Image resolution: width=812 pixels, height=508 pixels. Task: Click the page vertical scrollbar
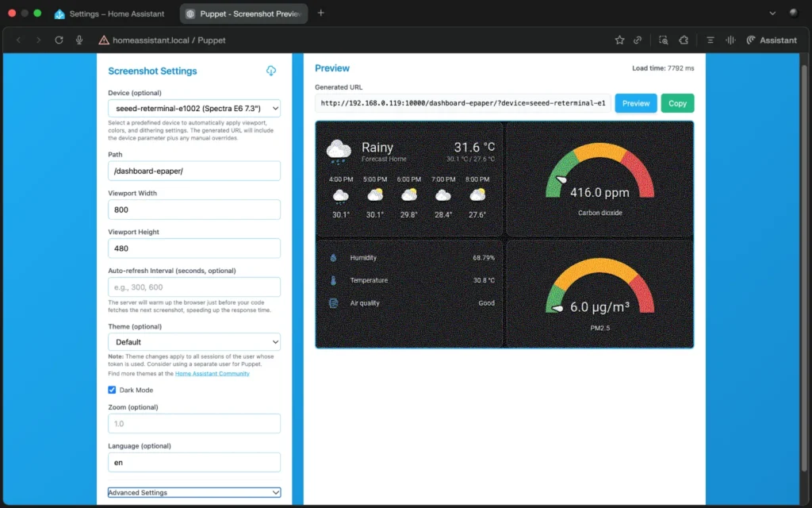pyautogui.click(x=804, y=270)
